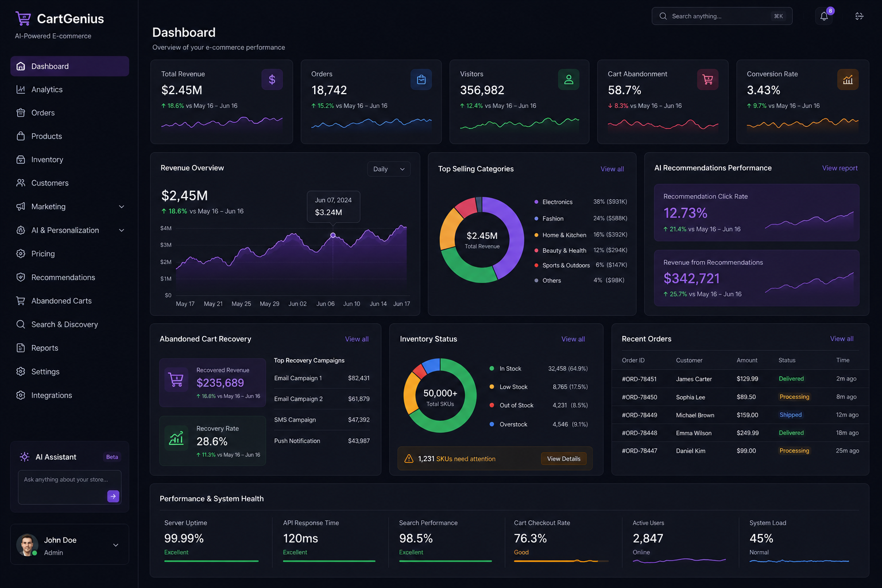
Task: Click the Conversion Rate chart icon
Action: click(848, 79)
